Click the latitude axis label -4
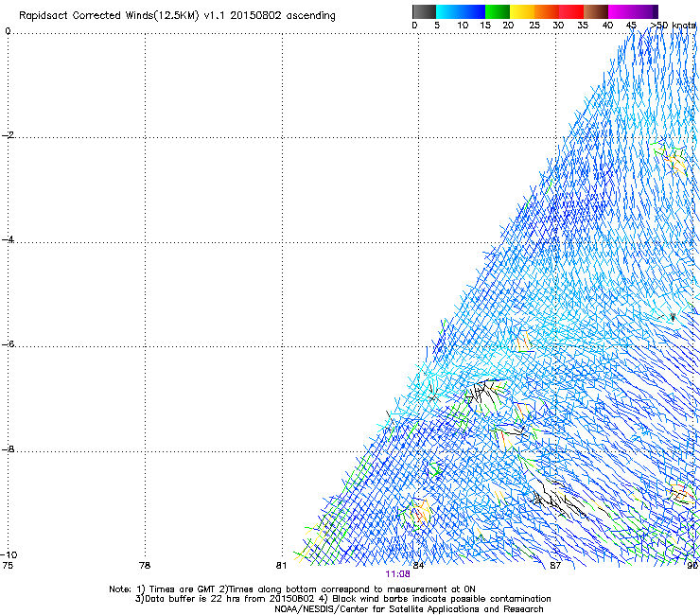Viewport: 700px width, 615px height. coord(8,239)
